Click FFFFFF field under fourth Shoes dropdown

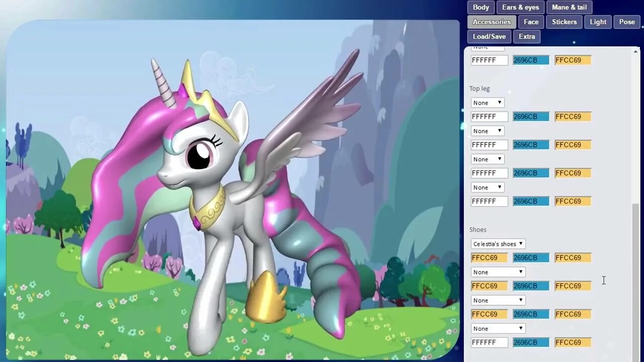[x=489, y=342]
